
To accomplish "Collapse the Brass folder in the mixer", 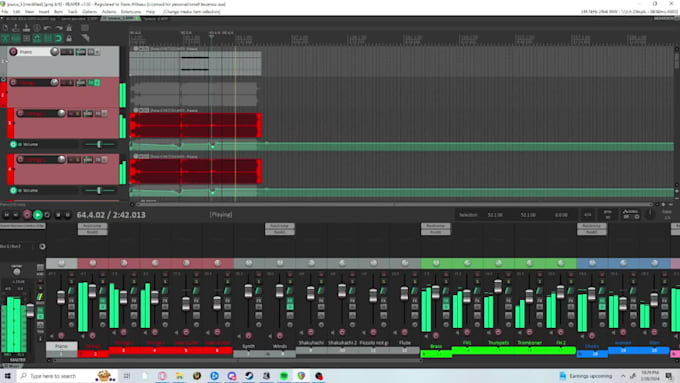I will 424,354.
